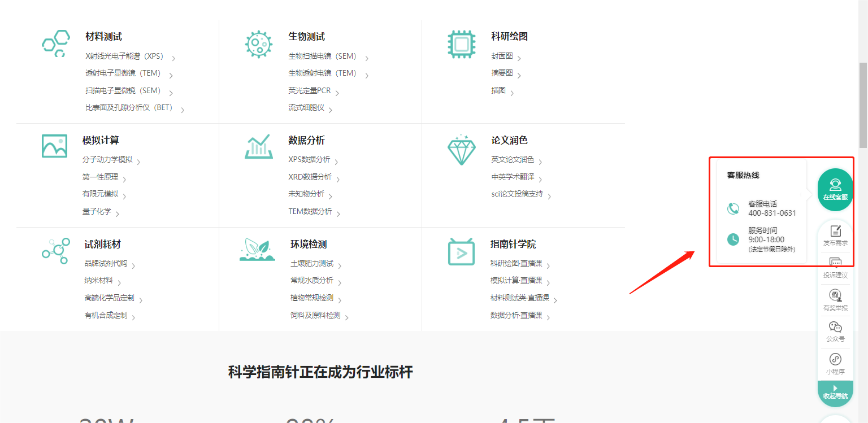Select 投诉建议 in the right sidebar
The width and height of the screenshot is (868, 423).
(835, 265)
